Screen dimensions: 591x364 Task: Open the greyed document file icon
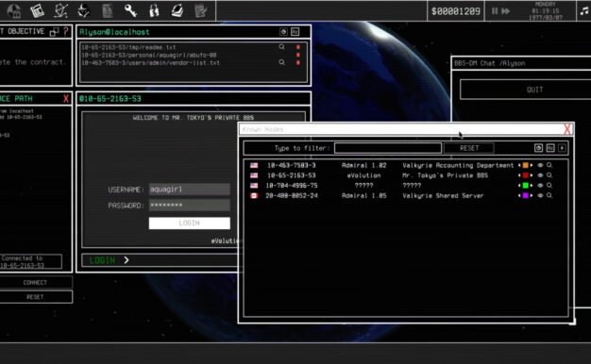(x=108, y=10)
